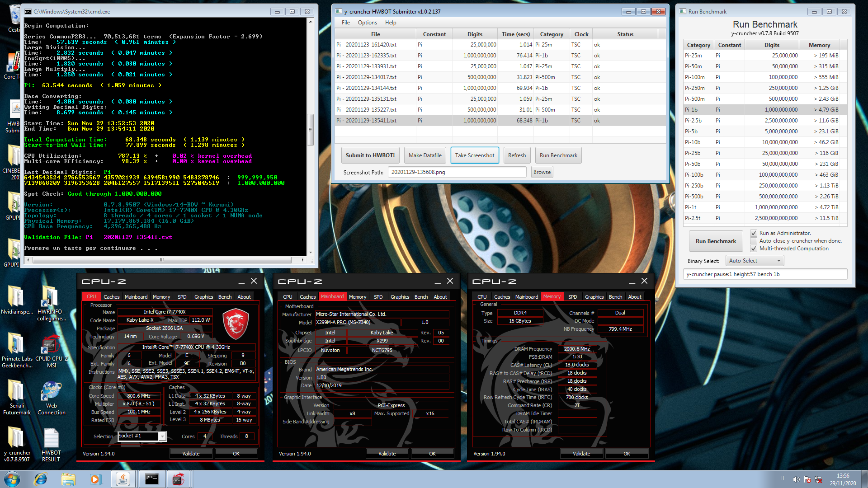Screen dimensions: 868x488
Task: Open the Options menu in HWBOT Submitter
Action: pyautogui.click(x=367, y=23)
